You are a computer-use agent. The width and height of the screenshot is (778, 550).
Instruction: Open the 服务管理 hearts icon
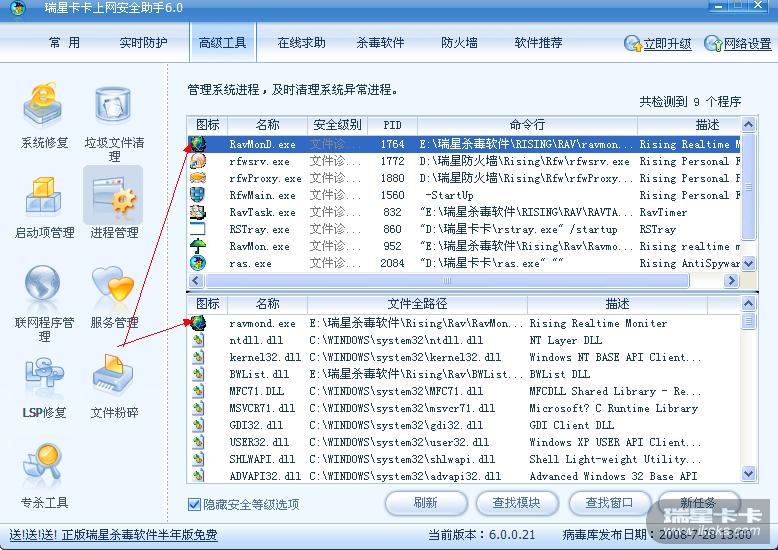point(114,285)
